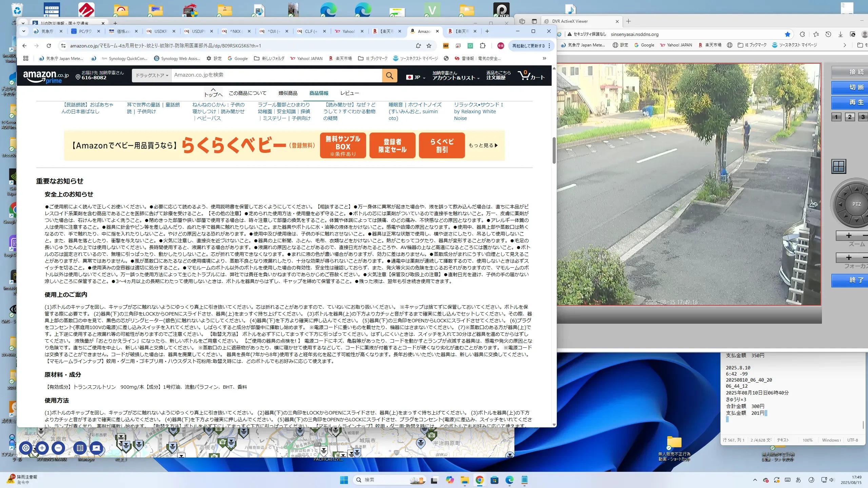
Task: Click the Chrome reload page icon
Action: tap(49, 46)
